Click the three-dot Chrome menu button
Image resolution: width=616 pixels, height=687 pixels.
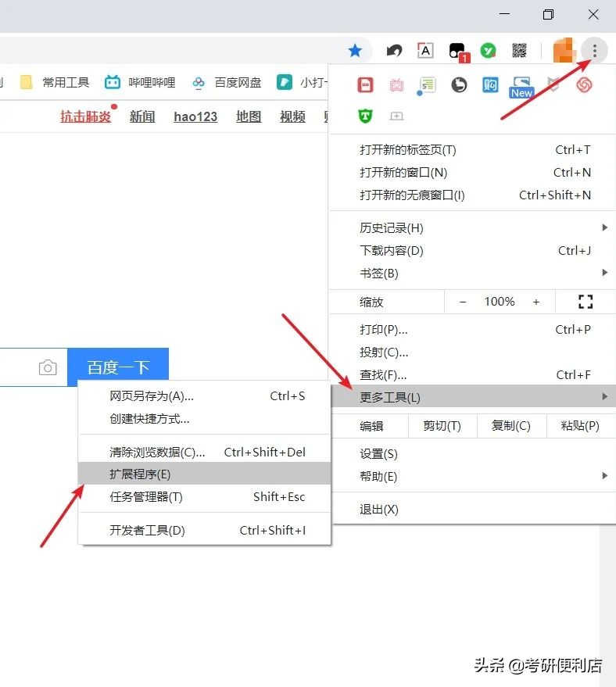pos(595,51)
